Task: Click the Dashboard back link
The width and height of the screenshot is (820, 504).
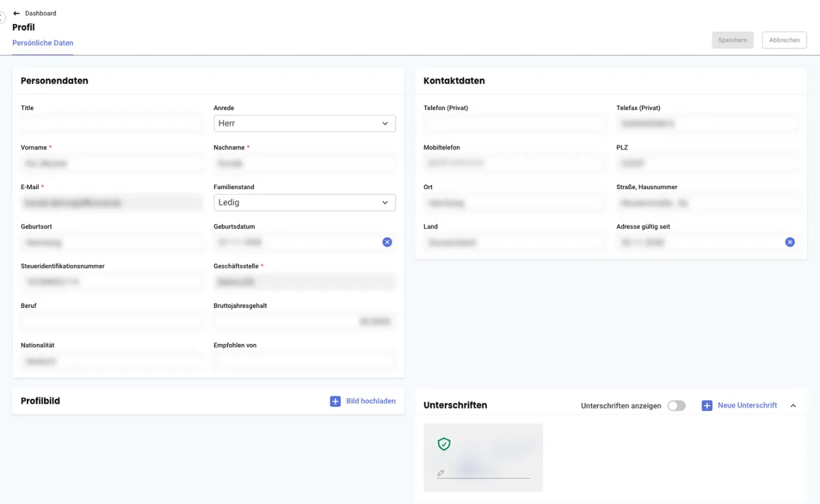Action: tap(40, 13)
